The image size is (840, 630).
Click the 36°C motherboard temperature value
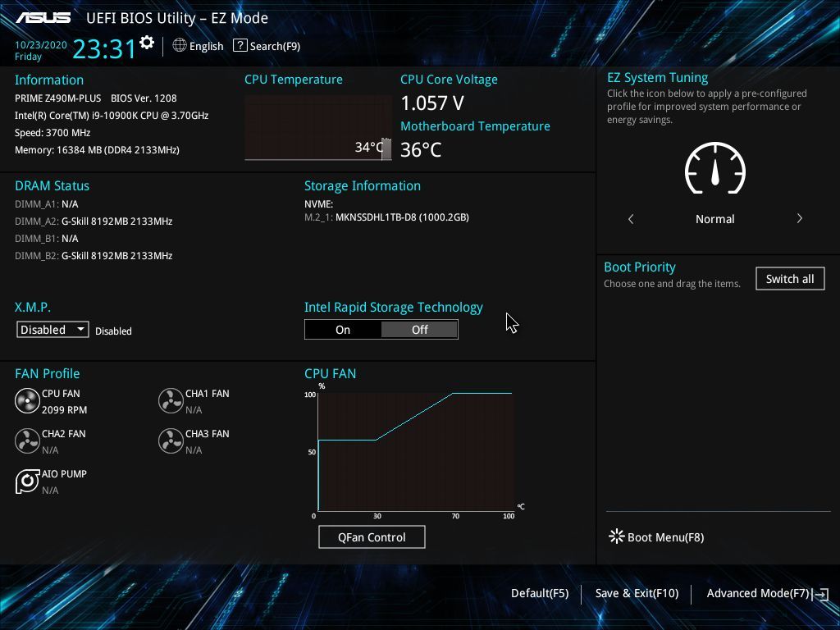coord(421,149)
